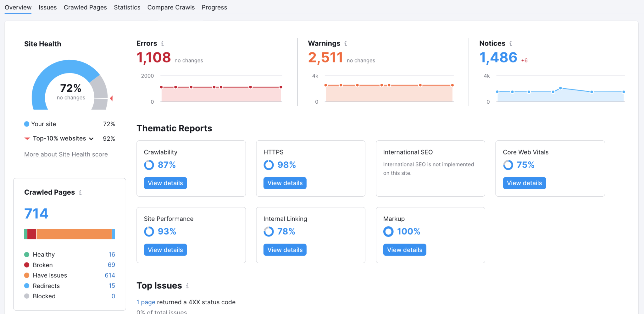Click the info icon beside Warnings

coord(345,44)
